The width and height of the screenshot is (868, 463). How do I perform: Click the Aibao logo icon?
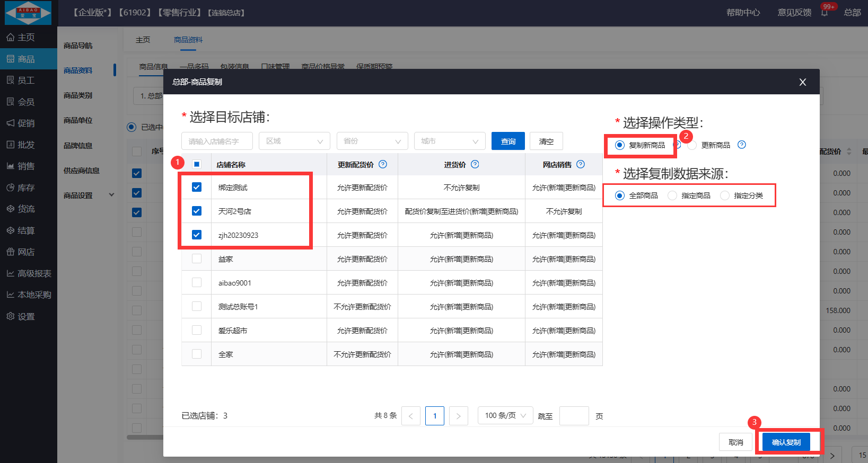pos(28,13)
